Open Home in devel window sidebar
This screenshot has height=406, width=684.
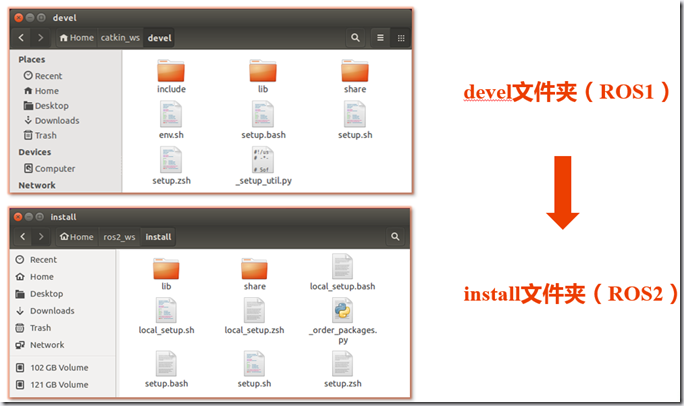(41, 91)
